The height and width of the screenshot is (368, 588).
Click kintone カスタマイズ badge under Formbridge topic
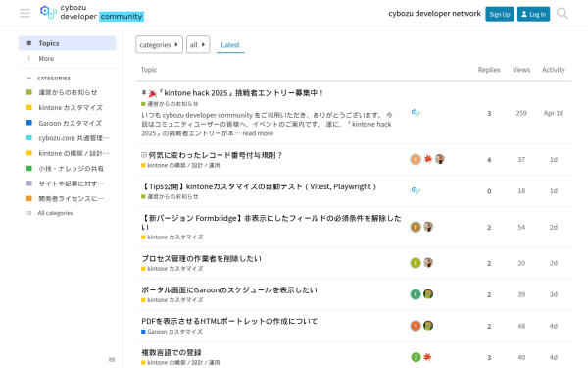coord(172,237)
